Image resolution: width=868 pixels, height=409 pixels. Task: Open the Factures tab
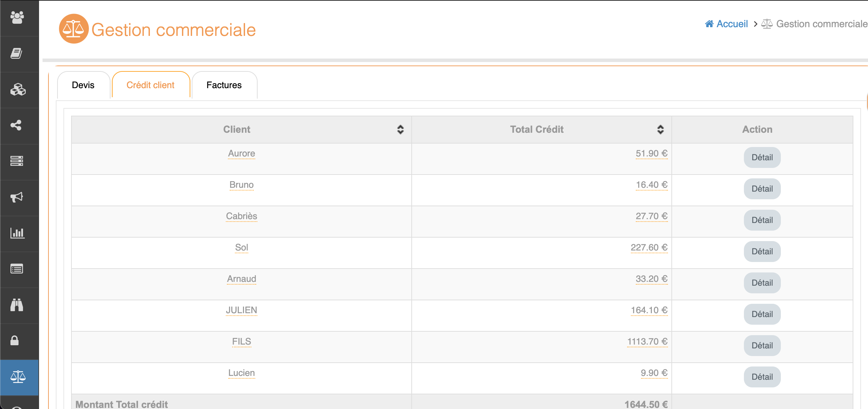point(224,85)
